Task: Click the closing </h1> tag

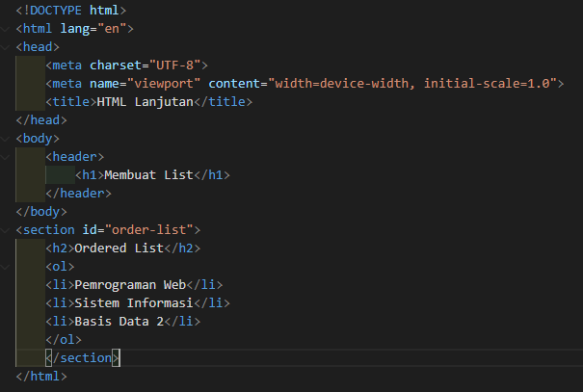Action: [x=212, y=175]
